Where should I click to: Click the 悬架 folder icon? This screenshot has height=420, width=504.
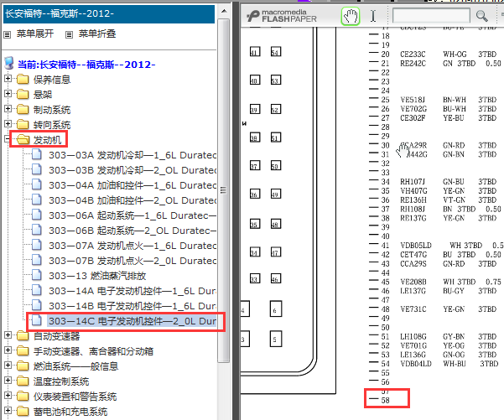point(23,94)
